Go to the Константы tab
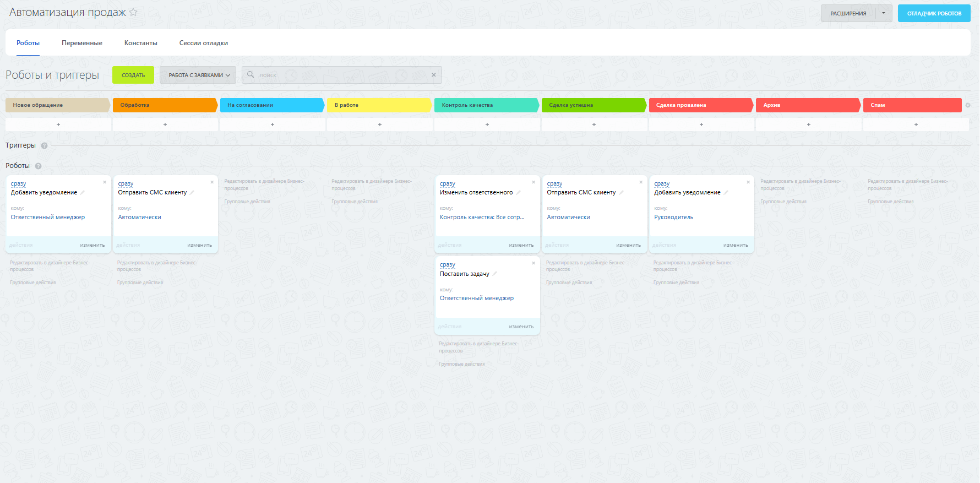 pos(141,43)
